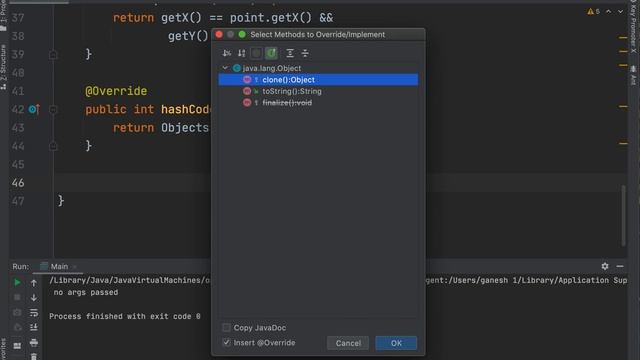Open the Structure tool window tab
This screenshot has width=640, height=360.
click(x=4, y=66)
